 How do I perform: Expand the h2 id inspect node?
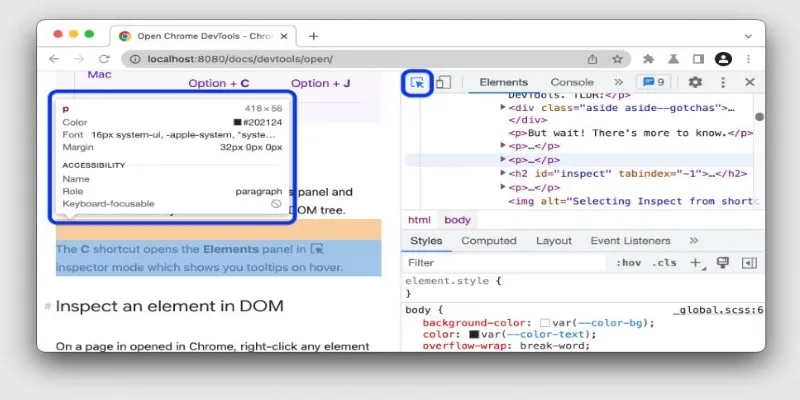pos(503,173)
